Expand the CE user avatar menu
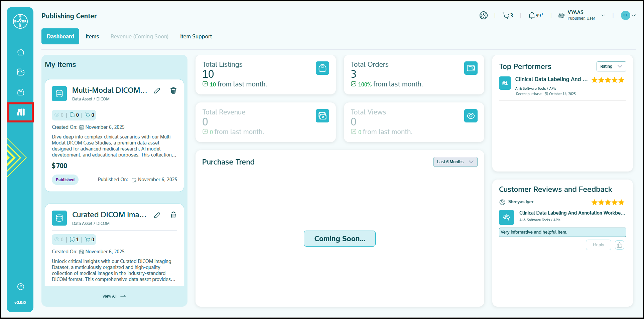Screen dimensions: 644x319 point(628,15)
